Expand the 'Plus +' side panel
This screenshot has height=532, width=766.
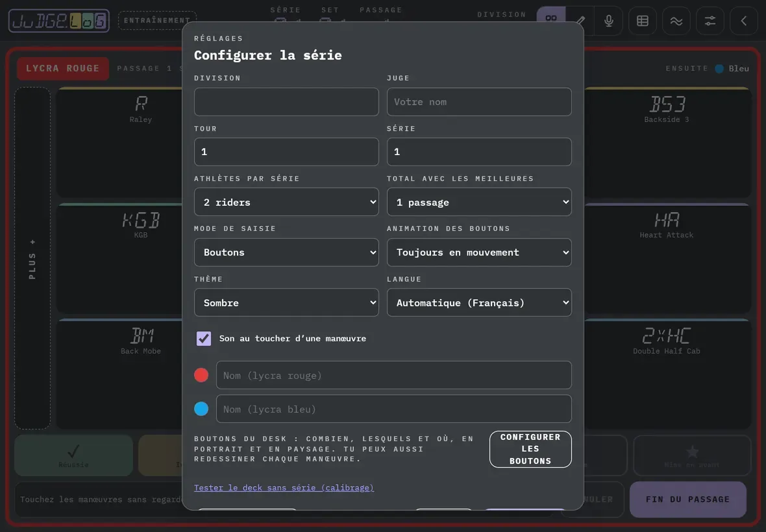coord(32,258)
